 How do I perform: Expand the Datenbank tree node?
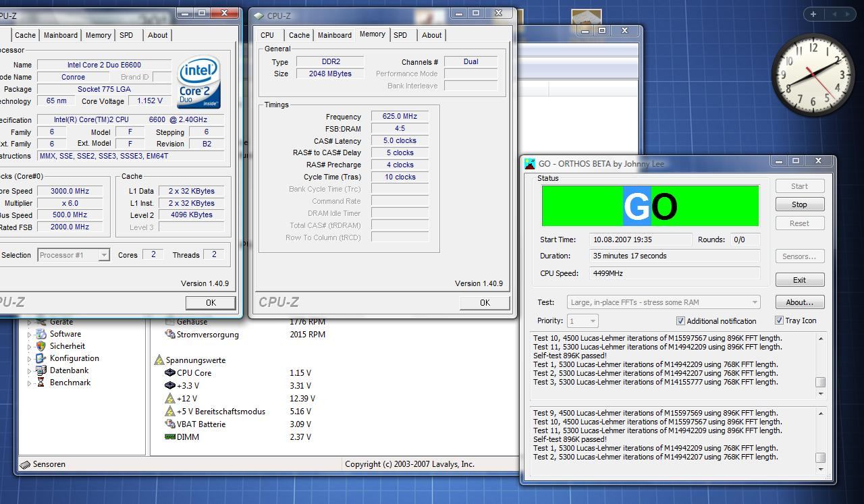pyautogui.click(x=29, y=371)
